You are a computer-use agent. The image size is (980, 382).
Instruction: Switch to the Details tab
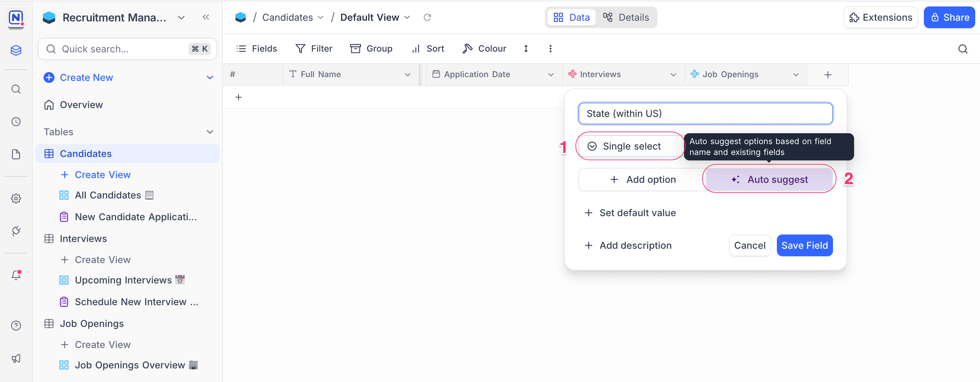pos(626,17)
